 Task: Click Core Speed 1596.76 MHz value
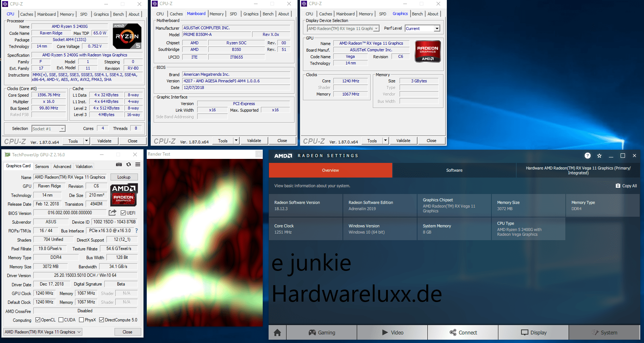point(49,95)
